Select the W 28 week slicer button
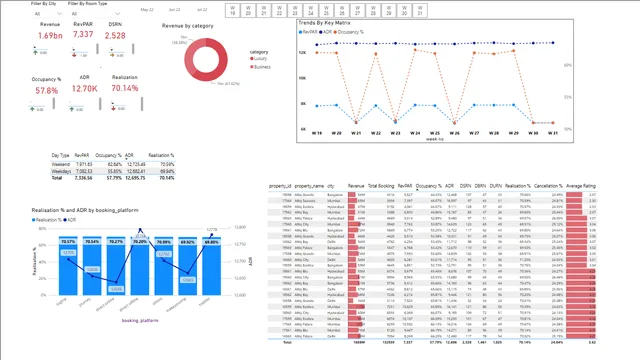 (x=373, y=11)
